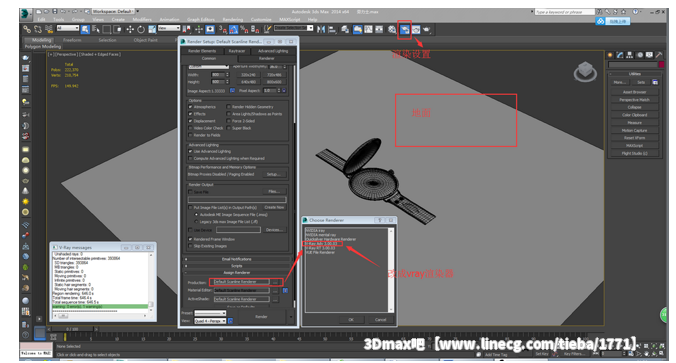The image size is (676, 363).
Task: Switch to the Render Elements tab
Action: pyautogui.click(x=202, y=51)
